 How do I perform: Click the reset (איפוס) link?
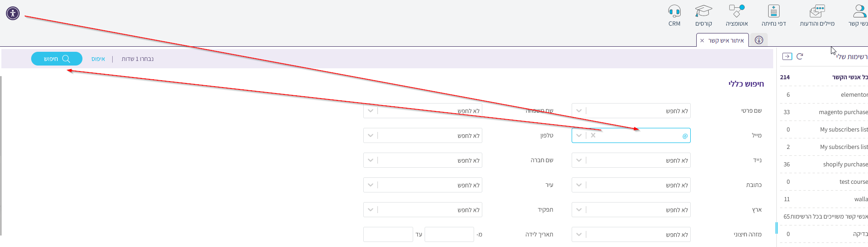click(x=98, y=59)
